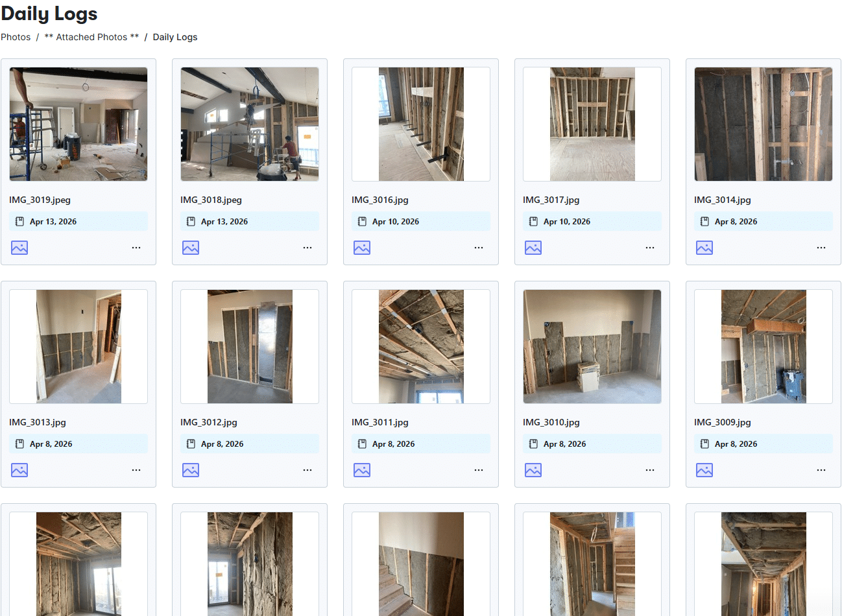Open IMG_3018.jpeg scaffolding photo thumbnail

(x=250, y=124)
